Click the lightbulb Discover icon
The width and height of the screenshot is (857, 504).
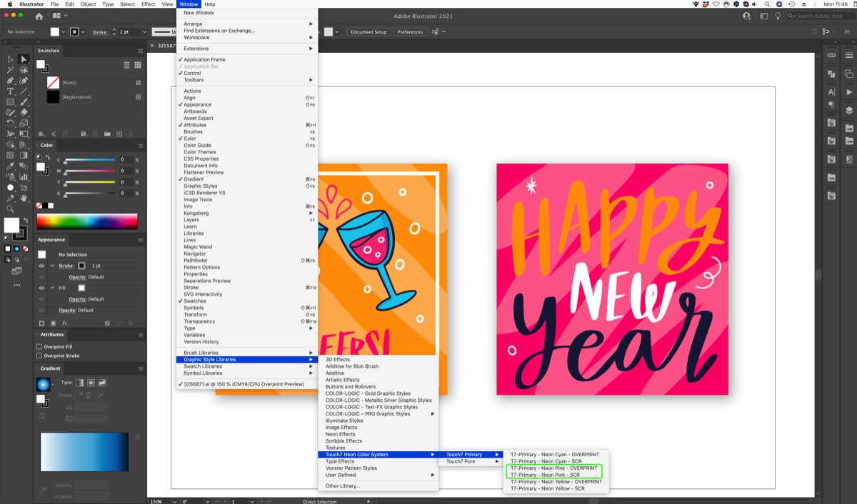pos(778,16)
